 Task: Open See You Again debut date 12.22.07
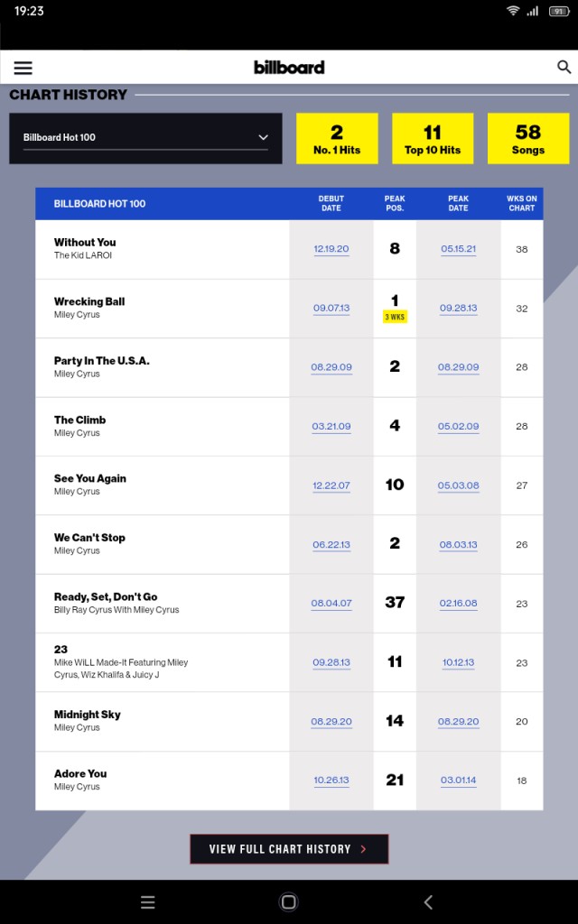point(331,485)
